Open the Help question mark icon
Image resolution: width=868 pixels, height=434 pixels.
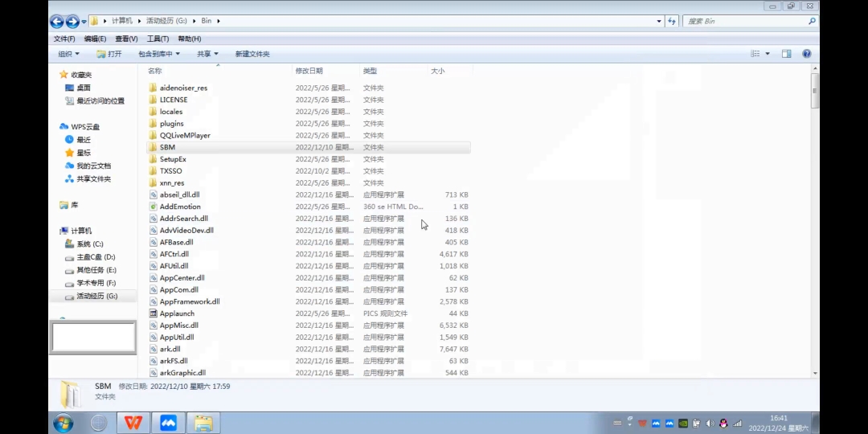807,54
